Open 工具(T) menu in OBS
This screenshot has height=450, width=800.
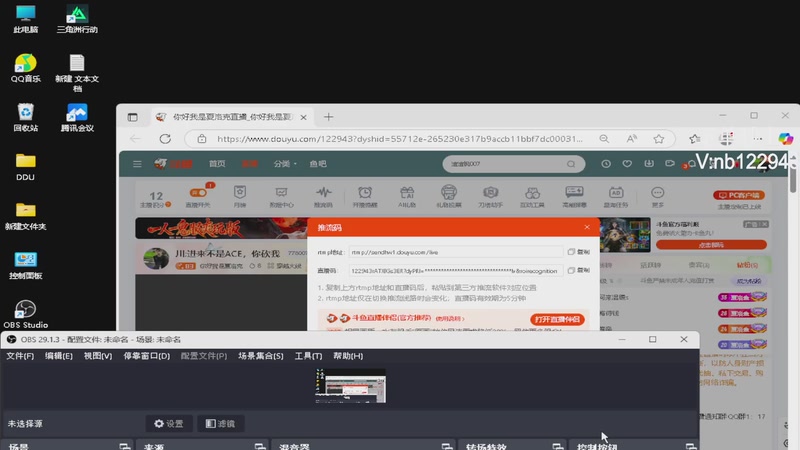click(x=308, y=356)
